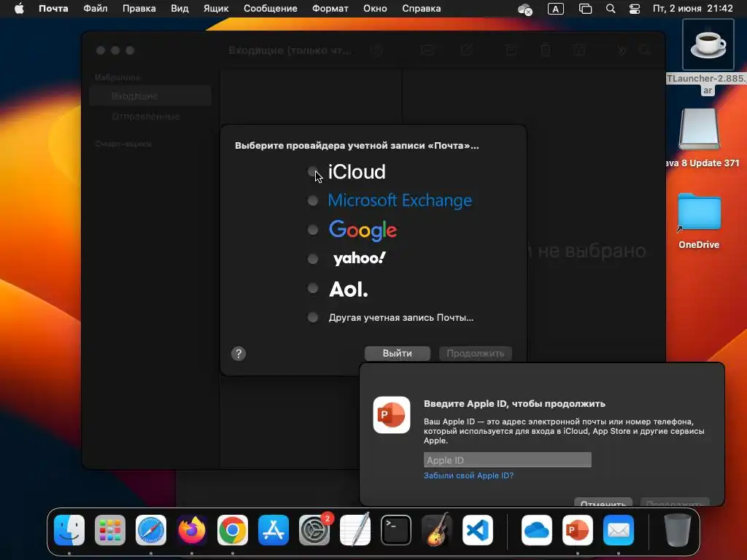Open "Забыли свой Apple ID?" link
Image resolution: width=747 pixels, height=560 pixels.
pyautogui.click(x=468, y=475)
